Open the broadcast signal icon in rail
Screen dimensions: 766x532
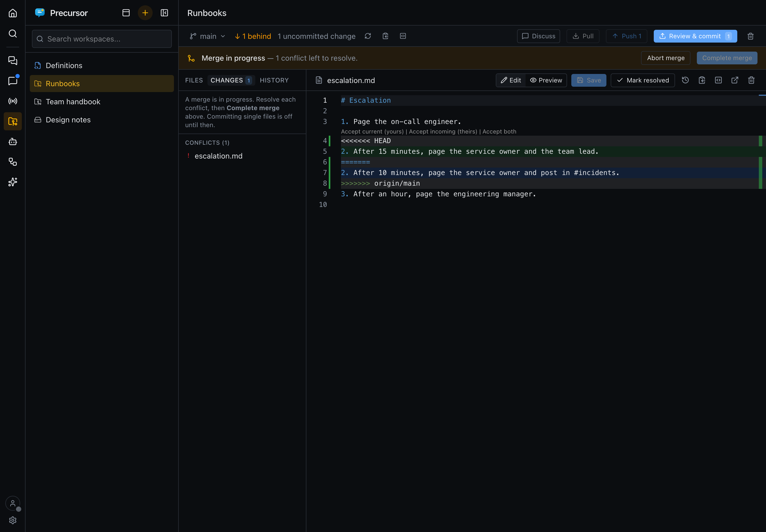[x=13, y=101]
